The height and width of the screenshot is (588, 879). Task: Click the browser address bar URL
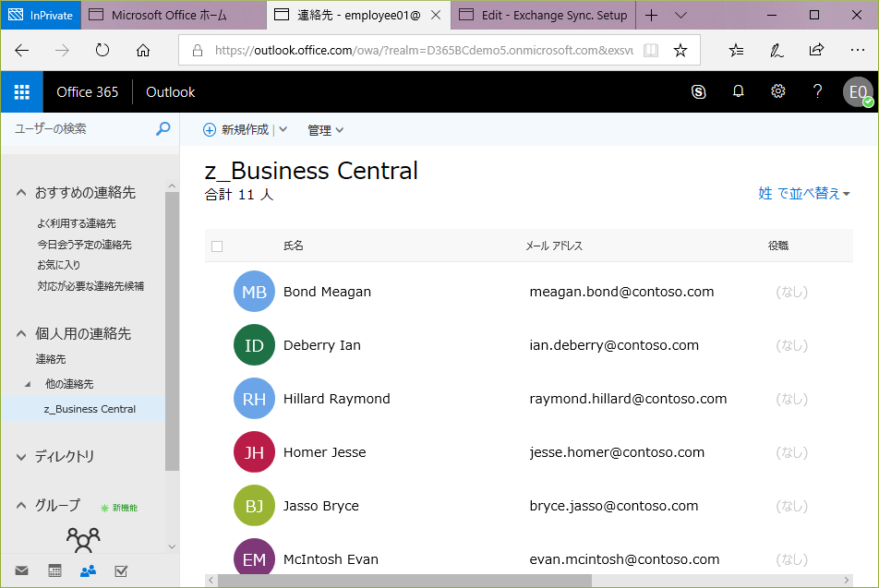[424, 51]
